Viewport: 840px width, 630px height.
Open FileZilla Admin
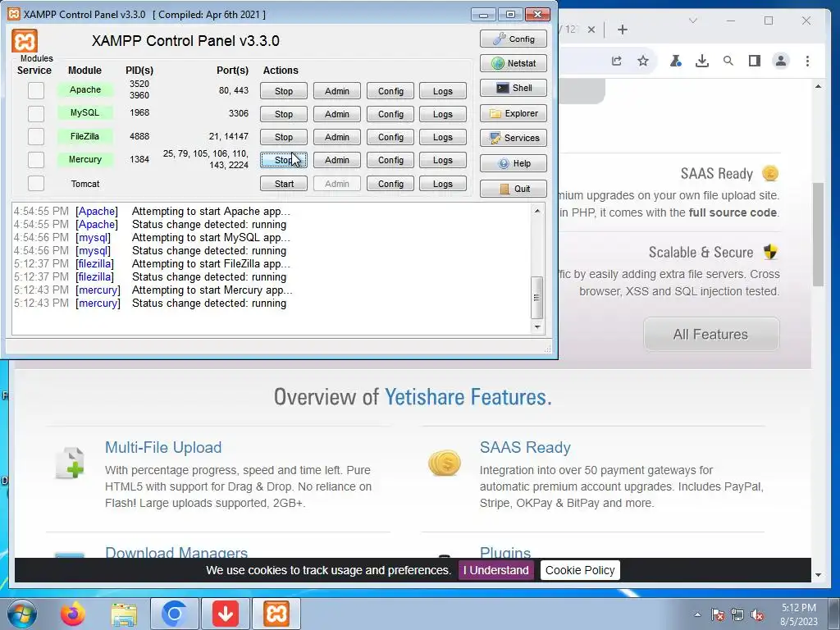point(336,137)
